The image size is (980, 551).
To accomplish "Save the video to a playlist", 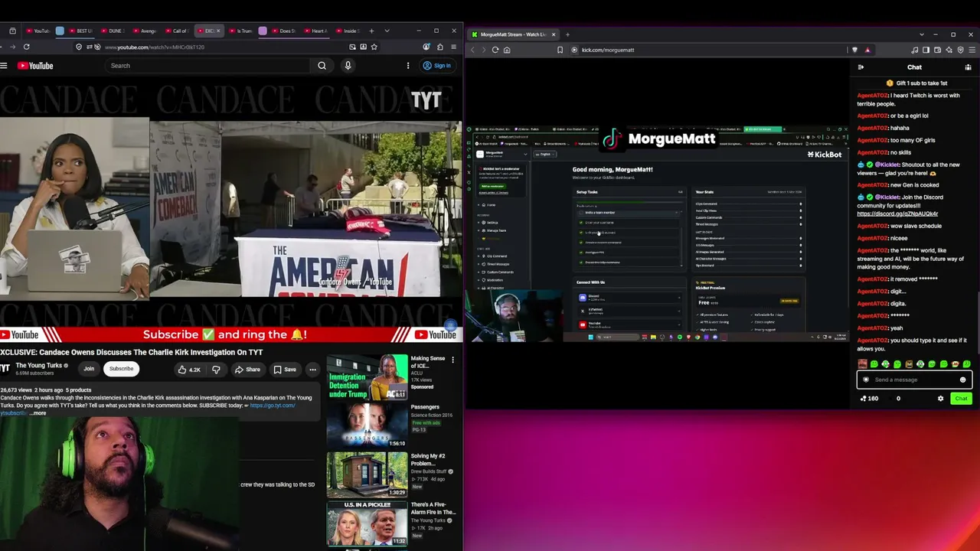I will coord(285,370).
